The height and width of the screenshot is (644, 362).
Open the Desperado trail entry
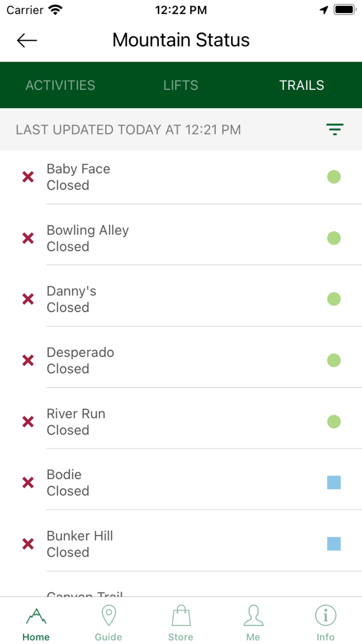181,360
